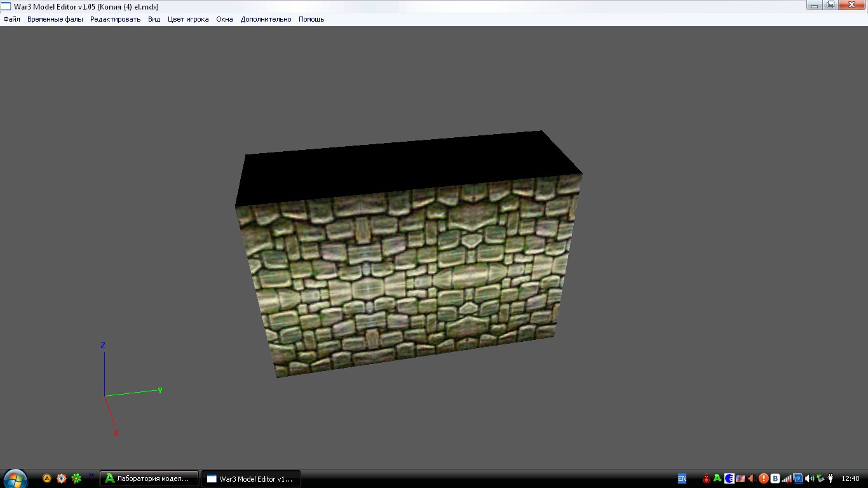Open the volume speaker tray icon
The image size is (868, 488).
pos(810,478)
